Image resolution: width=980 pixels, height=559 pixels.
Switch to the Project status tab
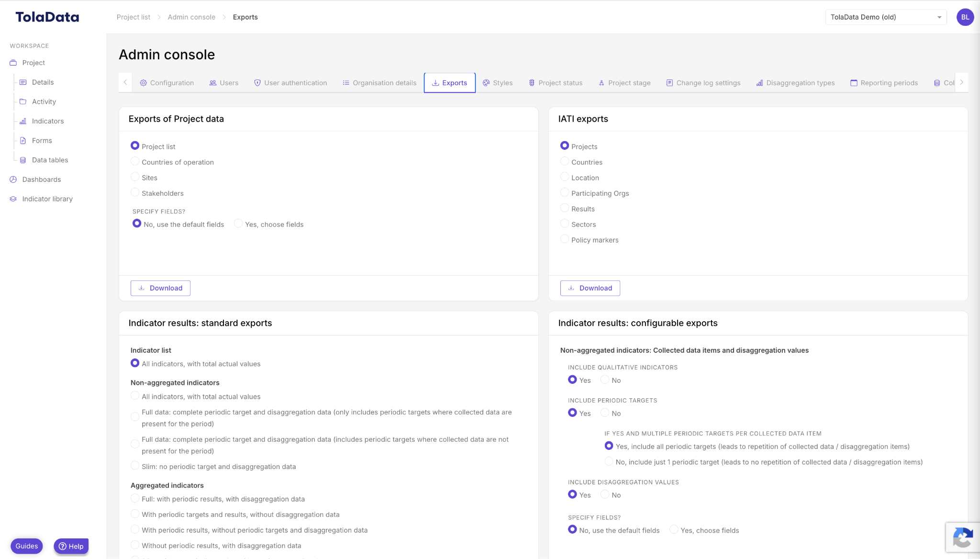[556, 83]
